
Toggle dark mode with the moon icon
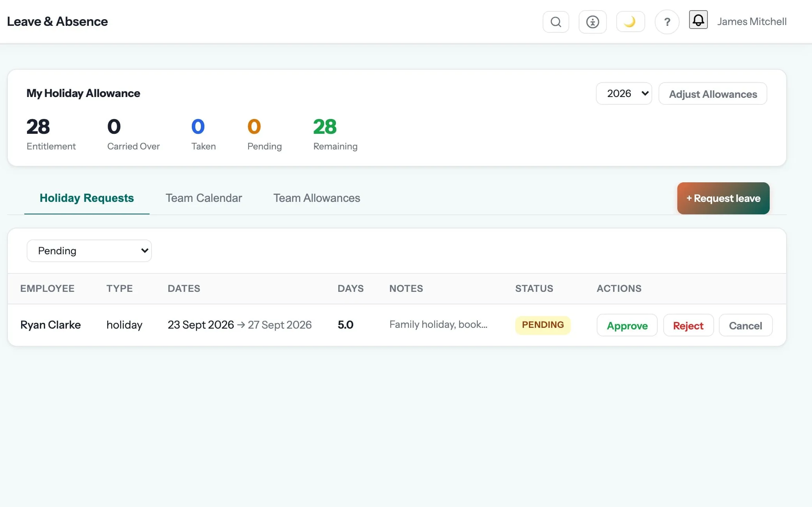630,22
